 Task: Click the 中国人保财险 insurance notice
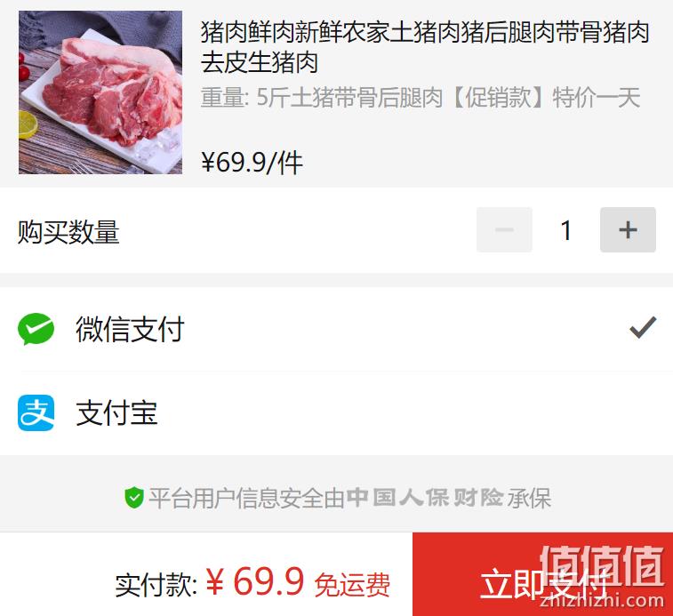(337, 498)
